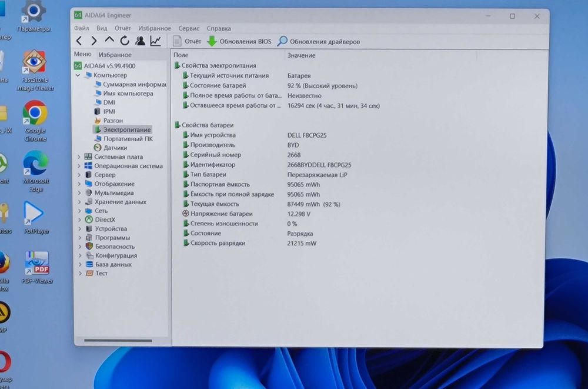Viewport: 588px width, 389px height.
Task: Open Google Chrome desktop icon
Action: pyautogui.click(x=35, y=121)
